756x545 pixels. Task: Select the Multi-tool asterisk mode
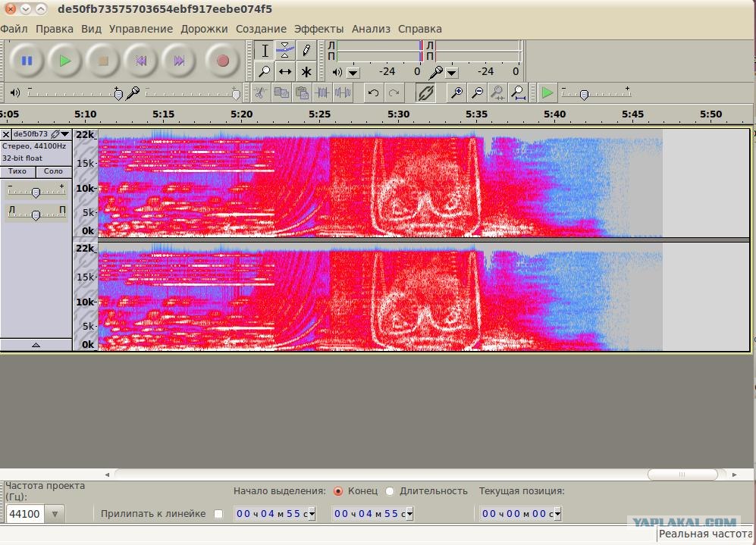click(306, 72)
